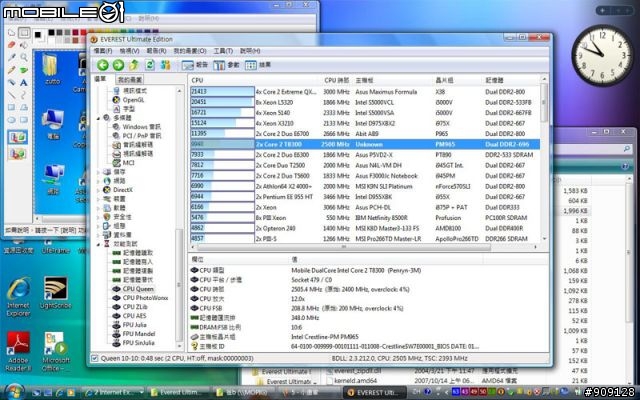Select FPU SinJulia benchmark in the tree
Screen dimensions: 640x400
138,343
